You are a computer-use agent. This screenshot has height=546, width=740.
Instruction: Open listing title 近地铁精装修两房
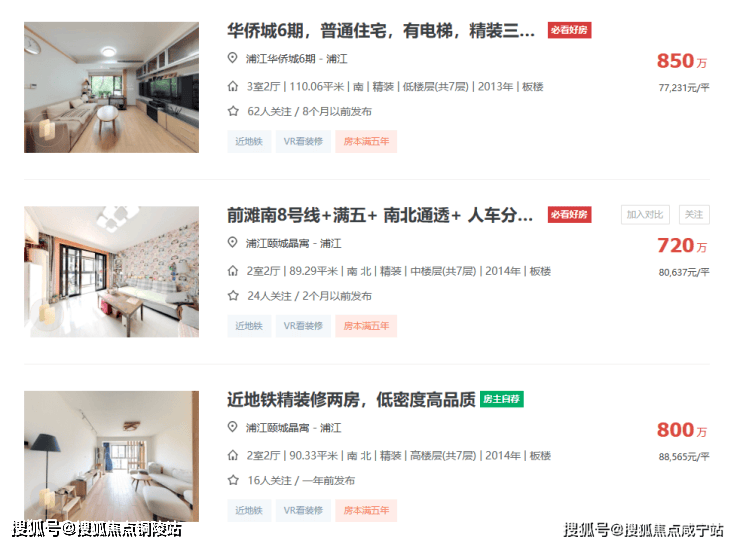pyautogui.click(x=351, y=400)
